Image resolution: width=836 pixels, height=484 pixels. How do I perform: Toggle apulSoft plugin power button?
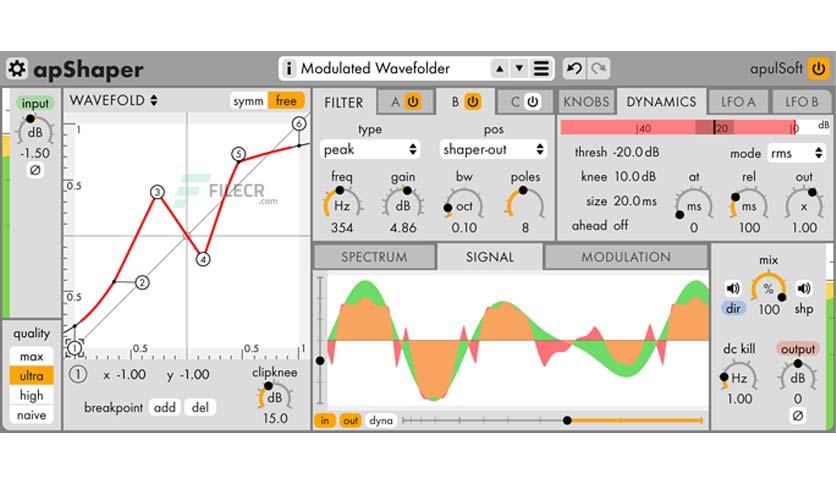coord(818,69)
